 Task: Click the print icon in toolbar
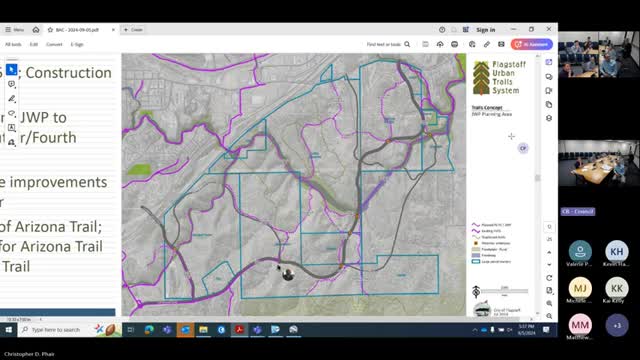[454, 44]
